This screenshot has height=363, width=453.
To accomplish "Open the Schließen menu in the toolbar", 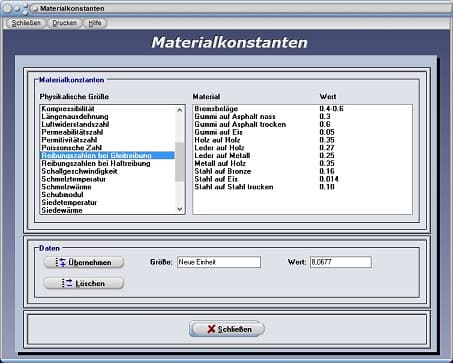I will tap(26, 23).
